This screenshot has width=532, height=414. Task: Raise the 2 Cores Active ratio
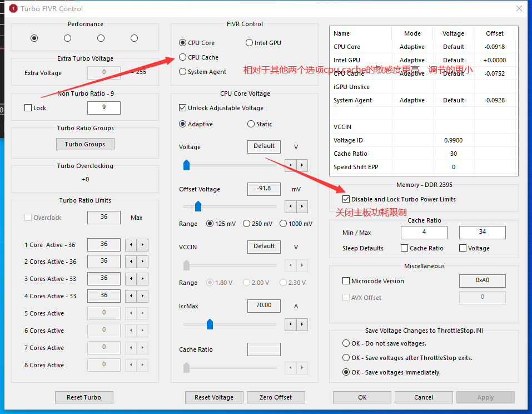tap(142, 262)
